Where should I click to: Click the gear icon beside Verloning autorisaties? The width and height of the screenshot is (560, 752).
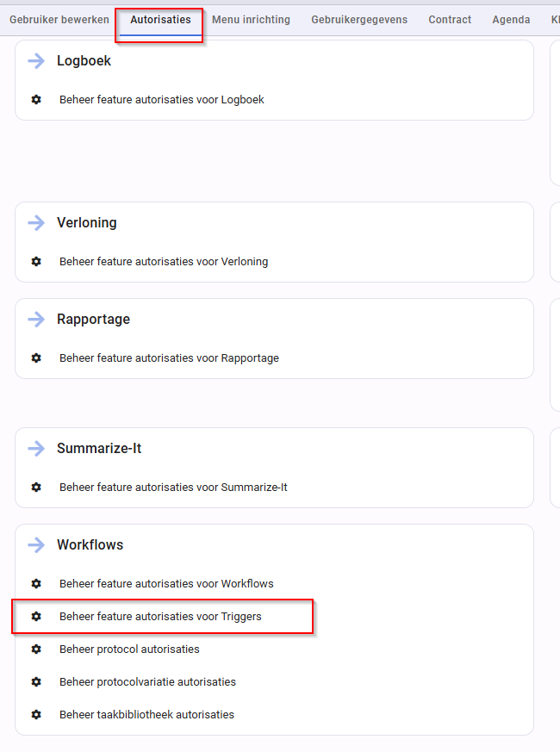(x=36, y=261)
